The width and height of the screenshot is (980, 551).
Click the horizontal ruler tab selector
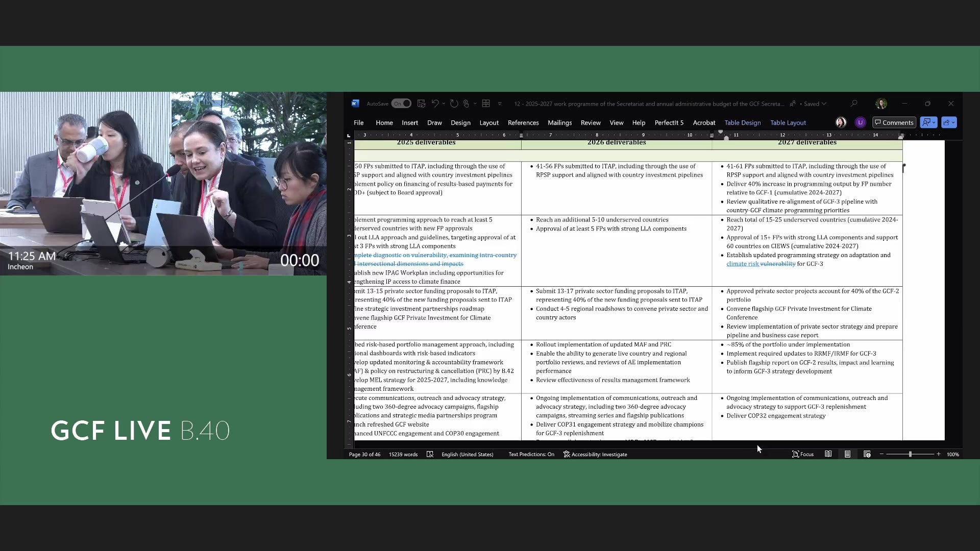coord(349,135)
